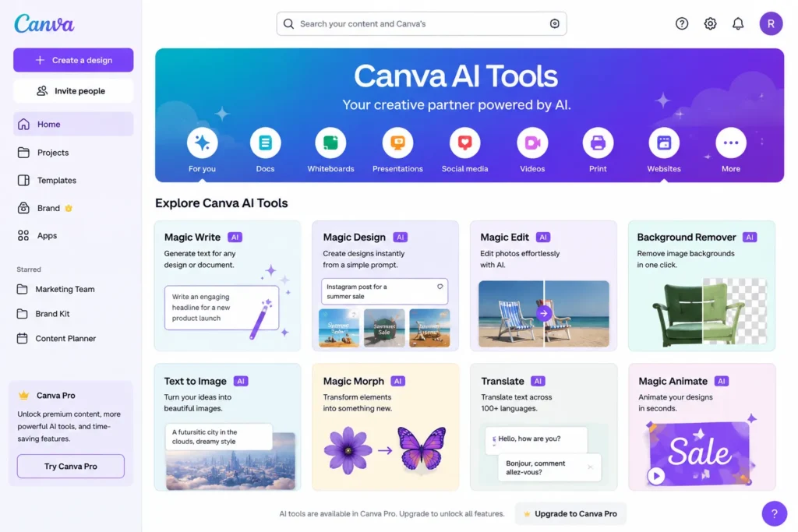This screenshot has height=532, width=798.
Task: Click the magic wand icon in the Magic Write card
Action: 260,319
